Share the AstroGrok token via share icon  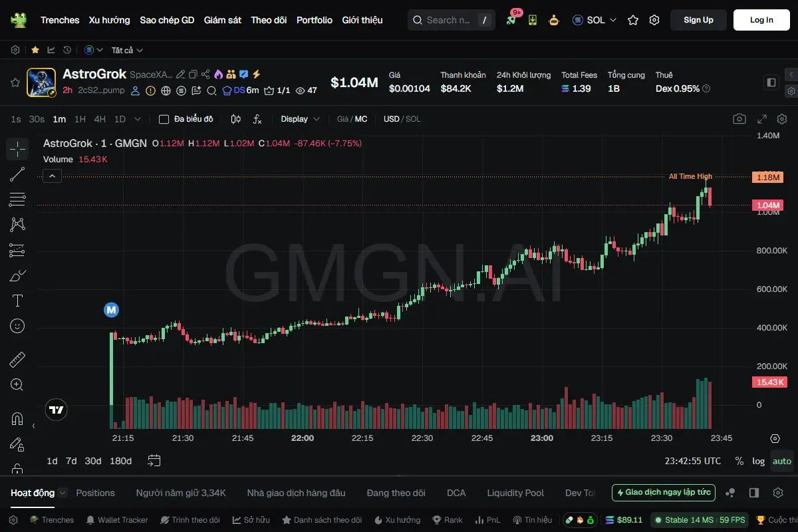(x=205, y=74)
